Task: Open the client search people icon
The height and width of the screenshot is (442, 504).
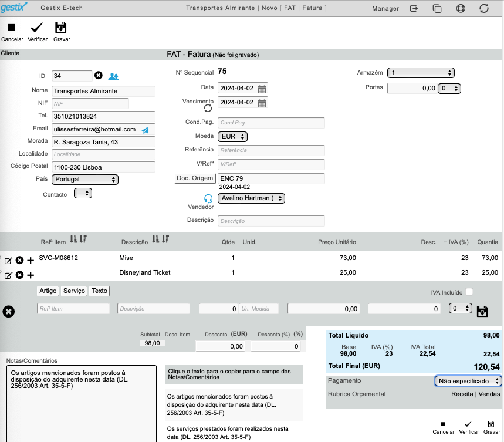Action: [x=113, y=76]
